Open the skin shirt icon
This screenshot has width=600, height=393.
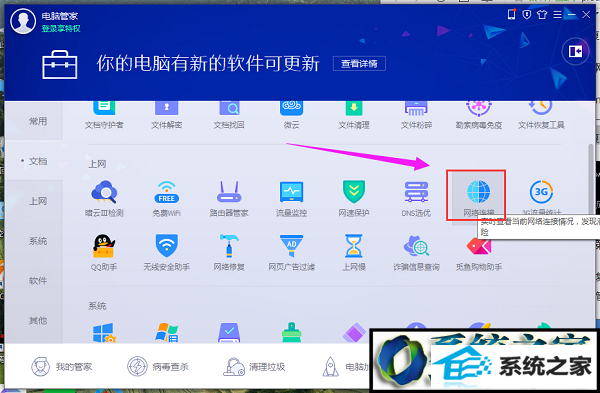[542, 15]
